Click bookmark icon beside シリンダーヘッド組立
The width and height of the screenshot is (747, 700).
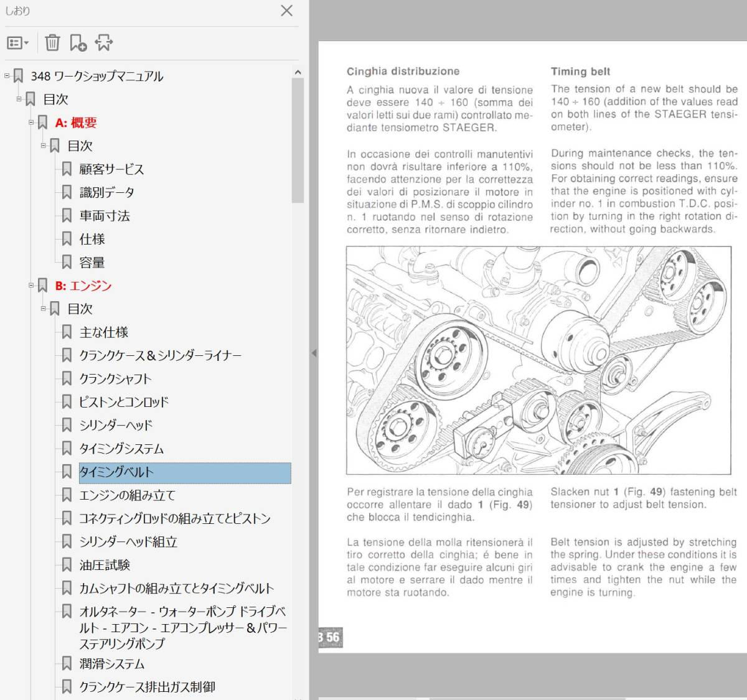(x=67, y=542)
